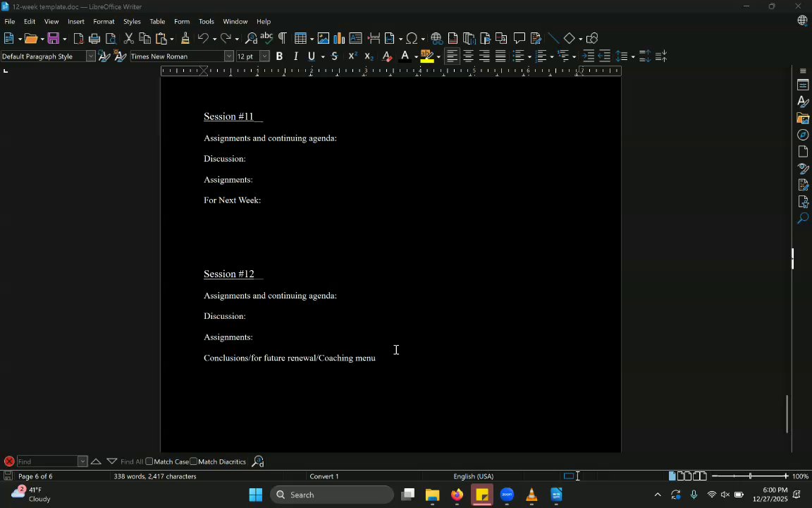Insert an image
The width and height of the screenshot is (812, 508).
pyautogui.click(x=323, y=38)
